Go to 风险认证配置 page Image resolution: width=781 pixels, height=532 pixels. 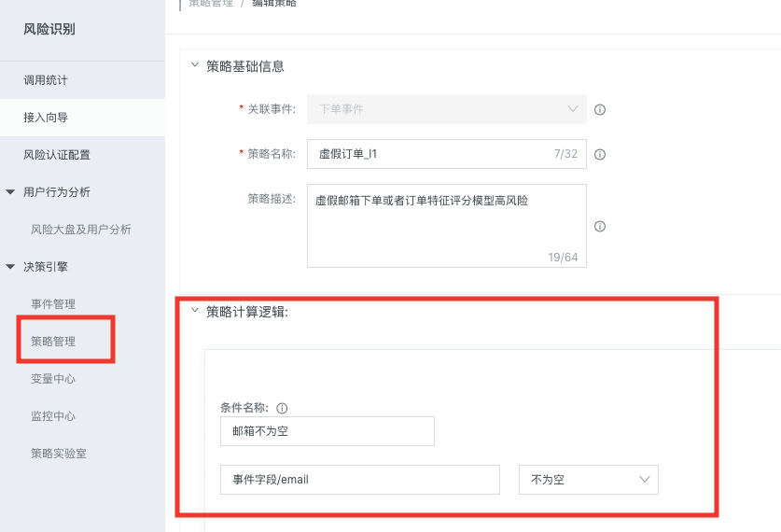[57, 155]
